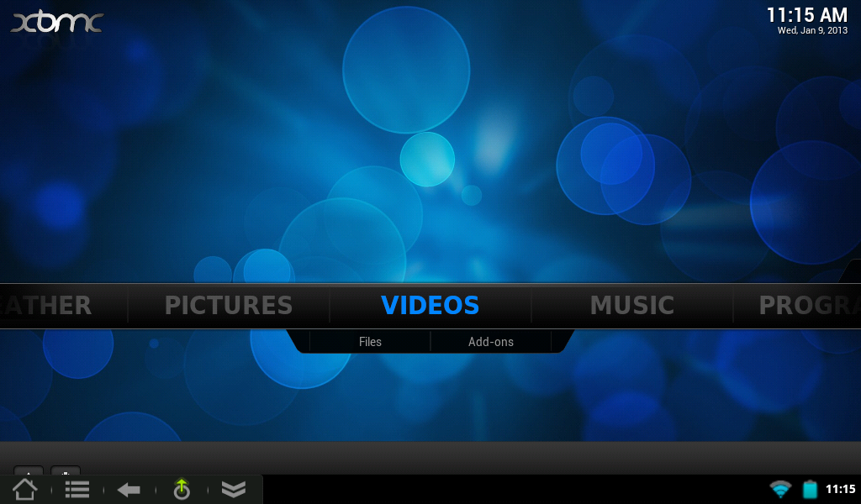Click the green arrow power icon
The image size is (861, 504).
tap(182, 489)
